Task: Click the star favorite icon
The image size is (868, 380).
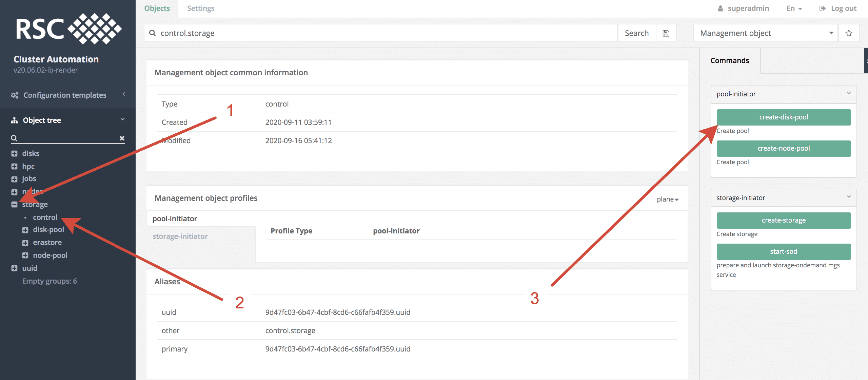Action: [849, 33]
